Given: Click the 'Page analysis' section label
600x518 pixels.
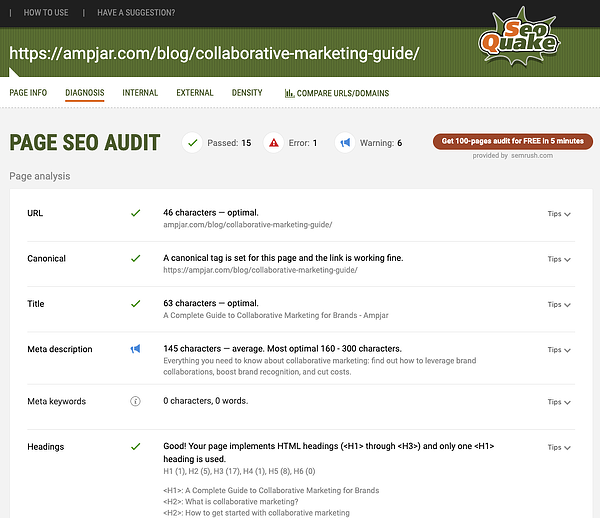Looking at the screenshot, I should pyautogui.click(x=40, y=176).
